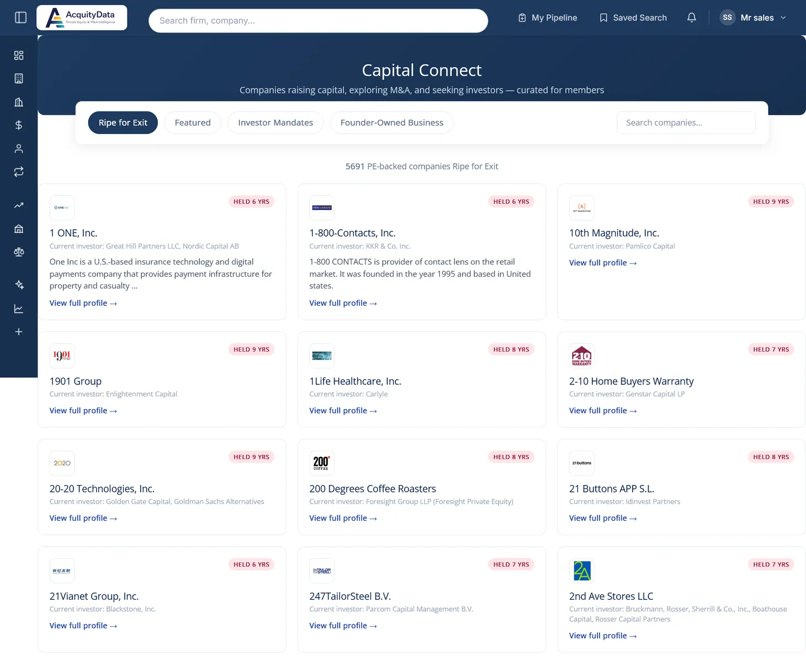Click 'Current investor: Carlyle' text
The width and height of the screenshot is (806, 672).
(x=348, y=394)
